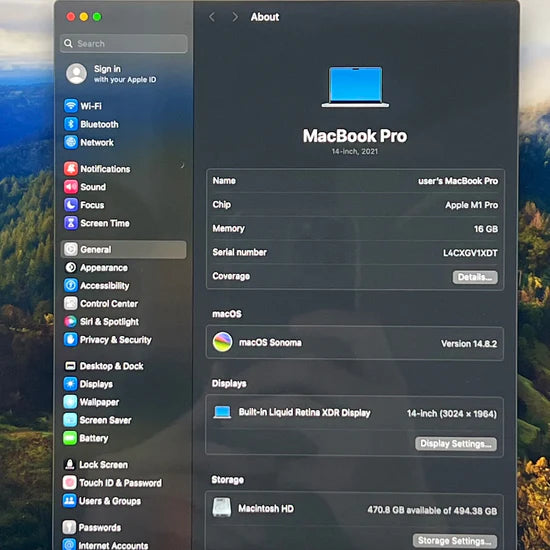Click the computer name user's MacBook Pro

point(458,181)
